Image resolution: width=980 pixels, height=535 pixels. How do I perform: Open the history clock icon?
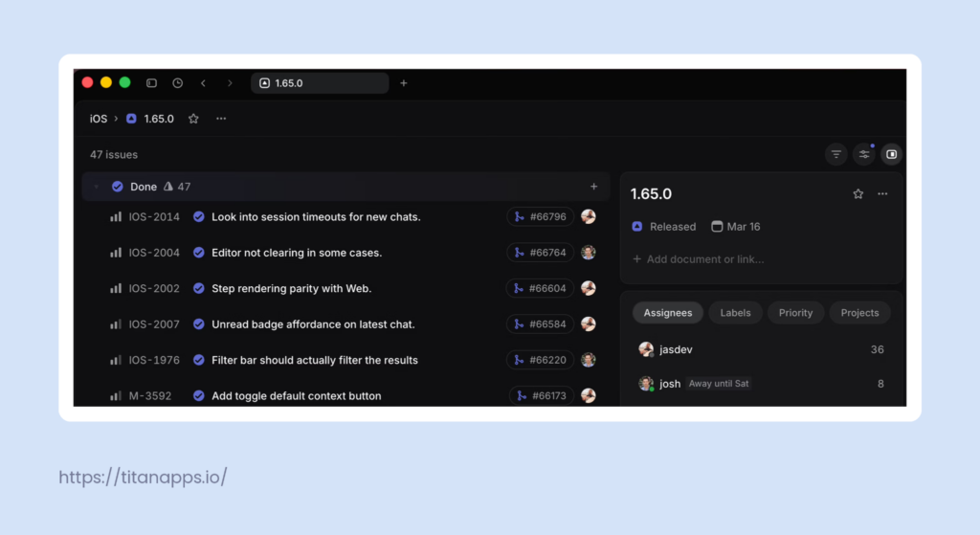pos(177,83)
